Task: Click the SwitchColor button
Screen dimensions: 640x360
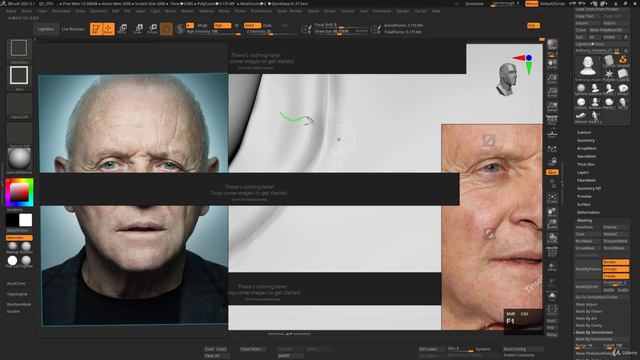Action: click(x=18, y=230)
